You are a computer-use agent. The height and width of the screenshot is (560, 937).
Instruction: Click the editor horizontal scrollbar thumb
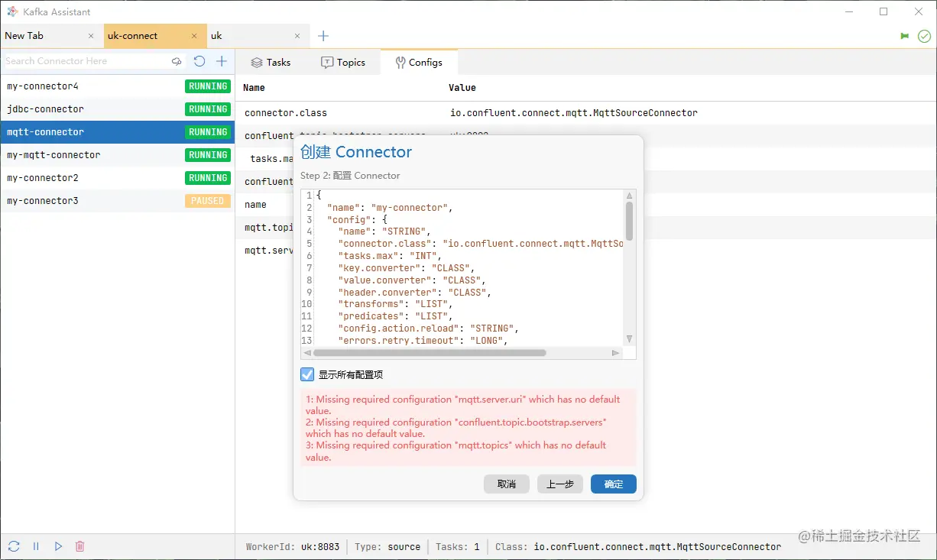430,353
